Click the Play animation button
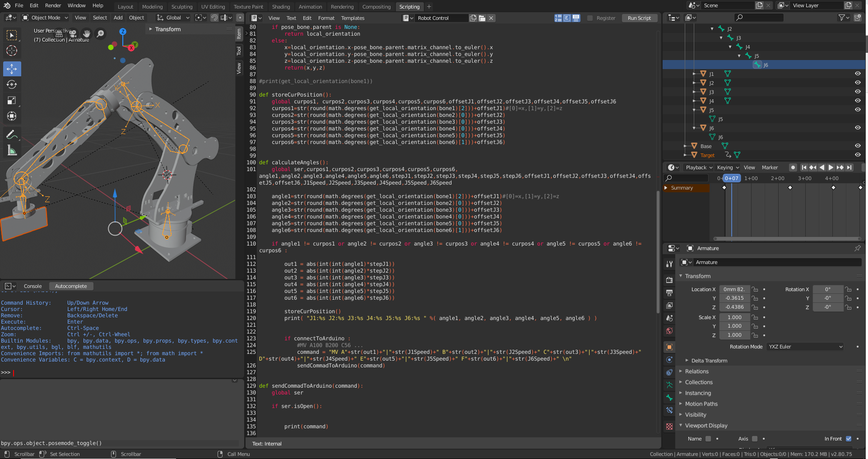The height and width of the screenshot is (459, 868). point(831,167)
